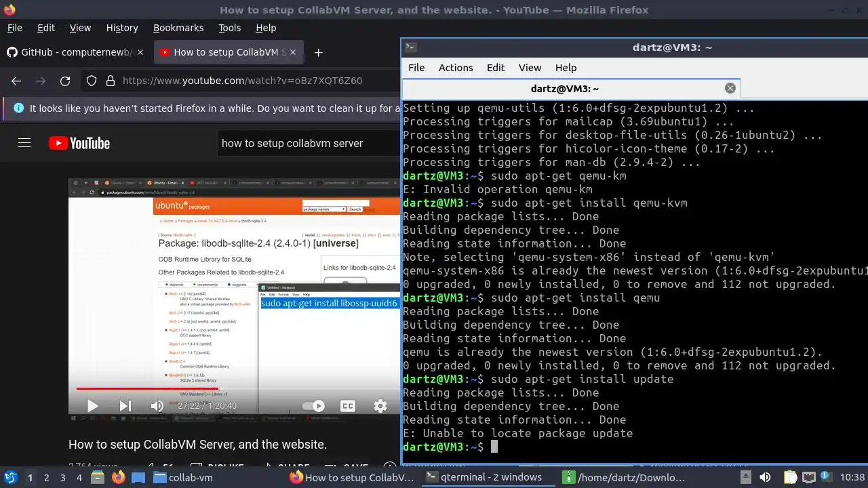Click the qterminal title bar icon
This screenshot has height=488, width=868.
pos(411,47)
